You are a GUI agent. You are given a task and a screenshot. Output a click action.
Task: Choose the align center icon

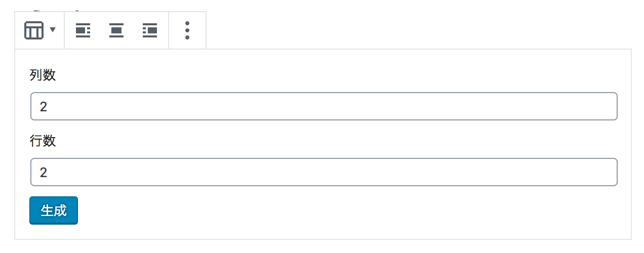tap(116, 30)
